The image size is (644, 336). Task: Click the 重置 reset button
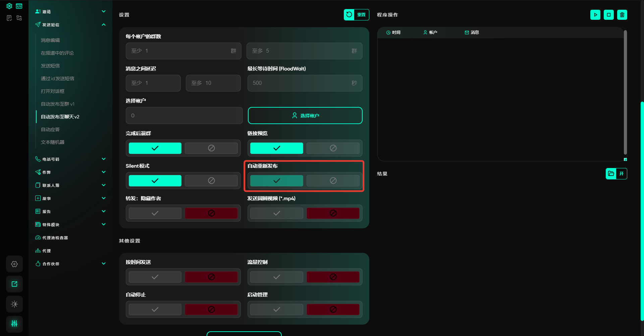pos(356,15)
